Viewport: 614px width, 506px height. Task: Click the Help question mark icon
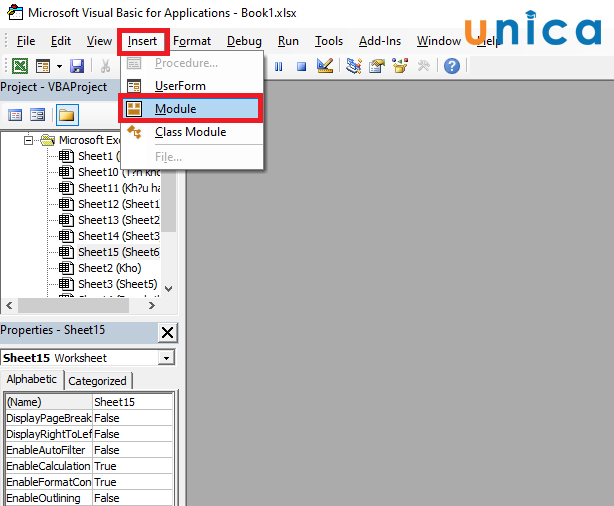pyautogui.click(x=451, y=66)
